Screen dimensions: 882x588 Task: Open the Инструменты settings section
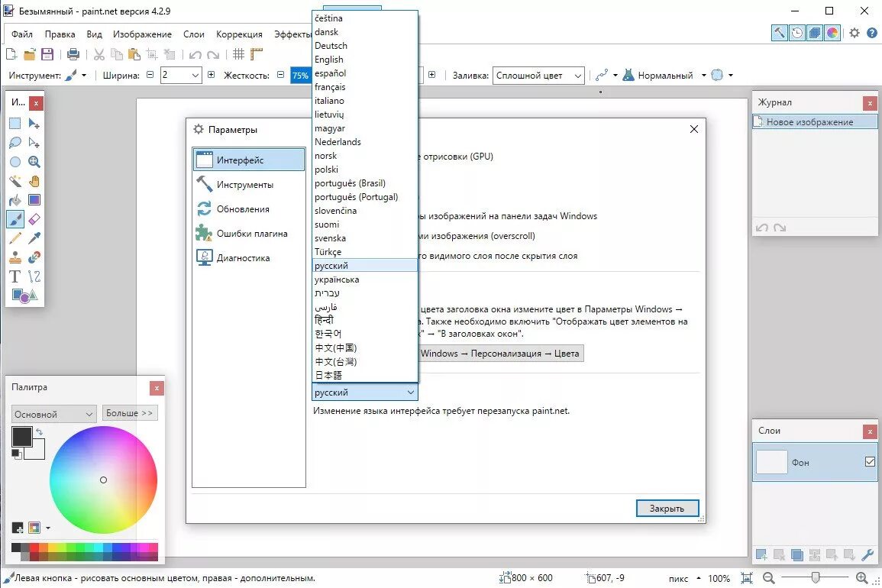click(x=249, y=185)
